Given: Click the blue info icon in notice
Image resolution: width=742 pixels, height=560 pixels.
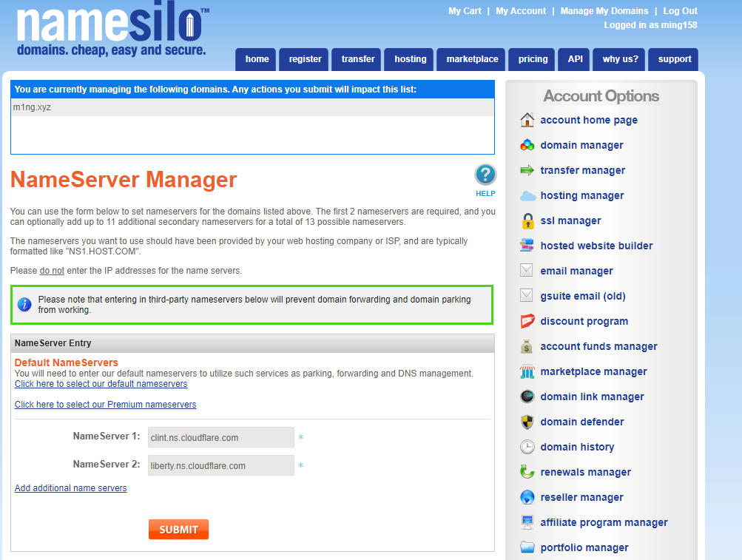Looking at the screenshot, I should (x=24, y=304).
